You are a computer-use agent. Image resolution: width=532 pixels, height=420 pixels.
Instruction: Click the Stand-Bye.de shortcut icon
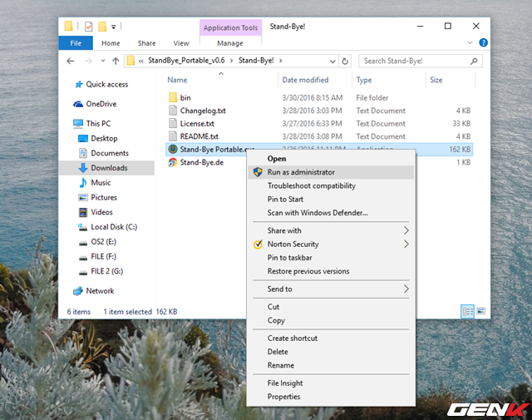tap(173, 162)
